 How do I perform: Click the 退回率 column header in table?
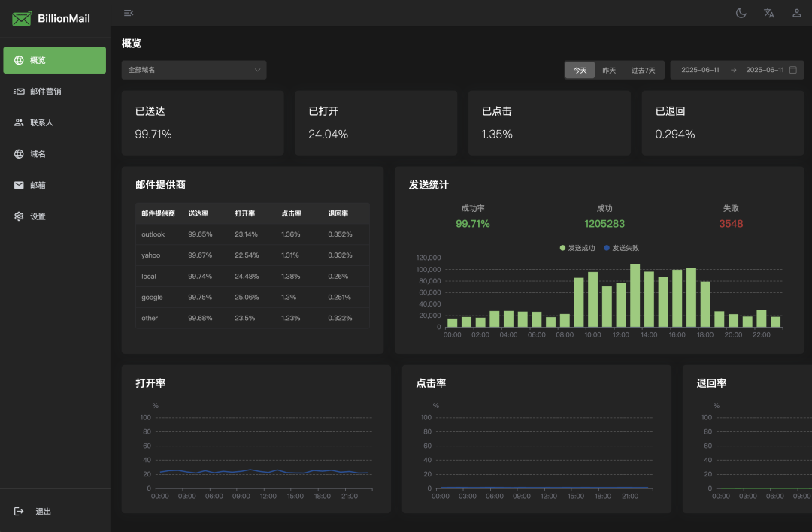(x=338, y=213)
